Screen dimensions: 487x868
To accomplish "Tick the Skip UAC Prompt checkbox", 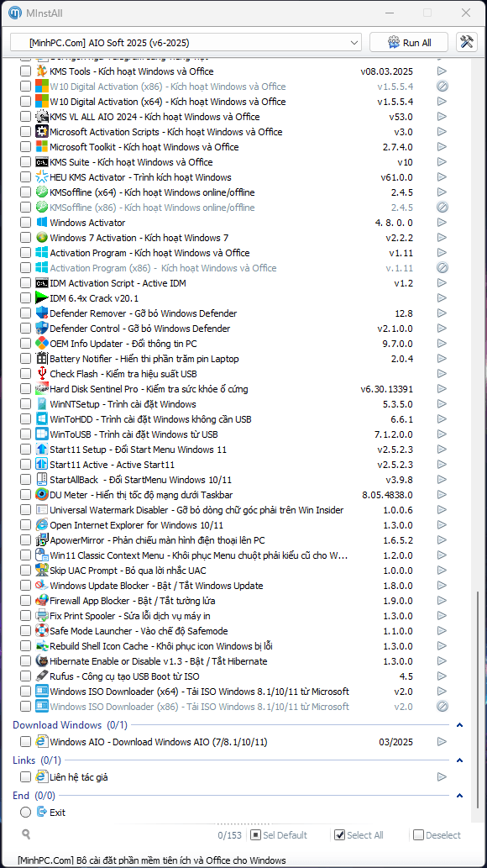I will click(25, 571).
